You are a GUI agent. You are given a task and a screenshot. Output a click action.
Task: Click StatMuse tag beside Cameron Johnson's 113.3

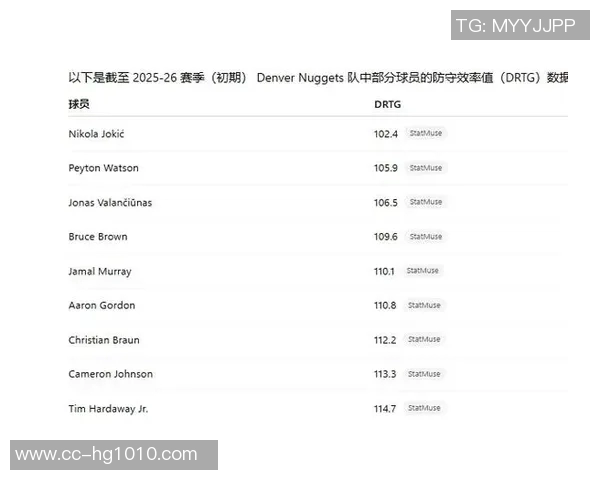[424, 374]
